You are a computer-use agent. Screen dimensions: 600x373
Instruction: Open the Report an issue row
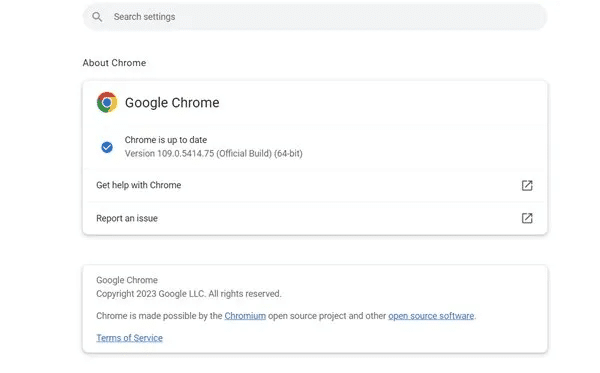315,218
